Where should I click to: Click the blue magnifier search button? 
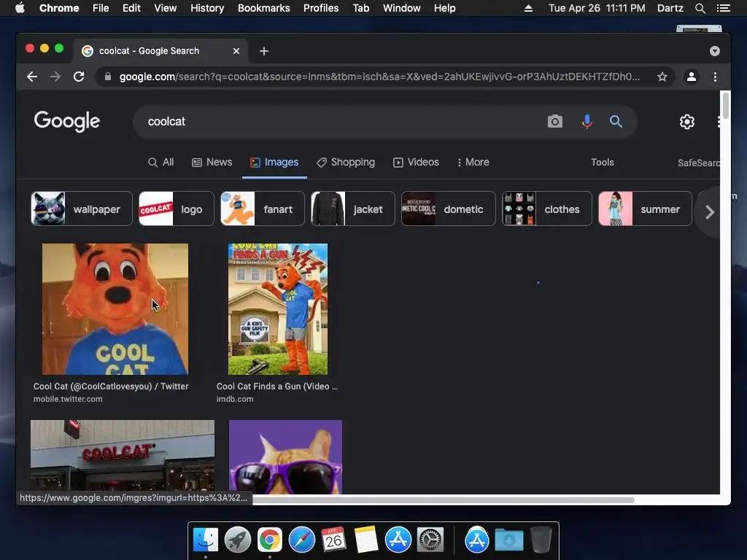616,122
